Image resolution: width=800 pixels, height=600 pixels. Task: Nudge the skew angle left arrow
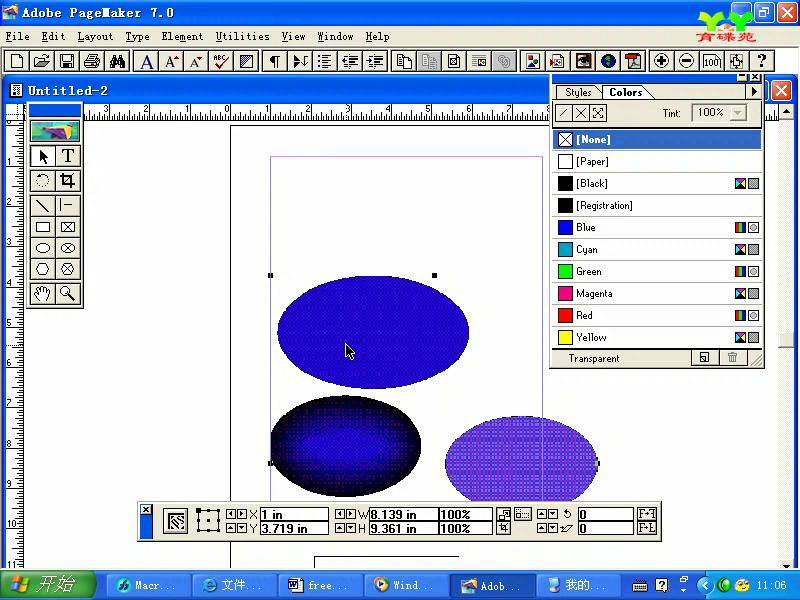click(542, 528)
